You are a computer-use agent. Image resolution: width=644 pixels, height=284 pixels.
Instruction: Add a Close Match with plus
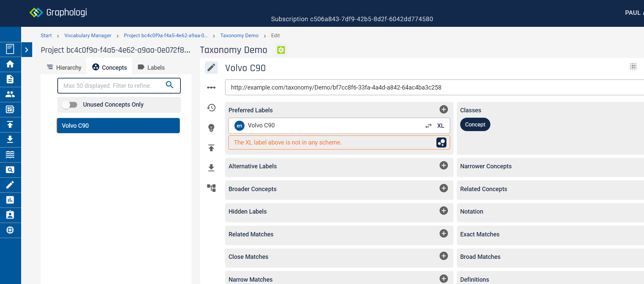coord(444,256)
